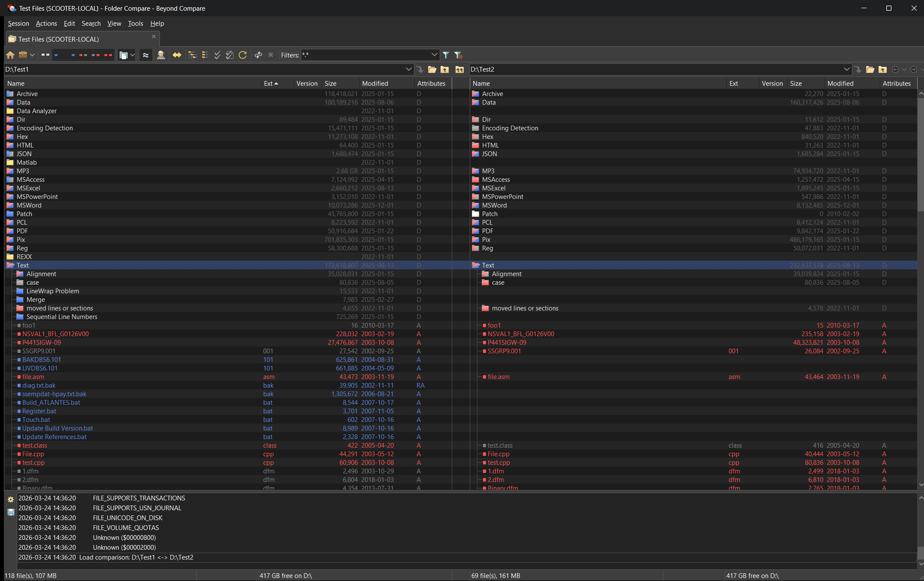Select the MSPowerPoint folder in left pane
This screenshot has height=581, width=924.
pos(37,197)
